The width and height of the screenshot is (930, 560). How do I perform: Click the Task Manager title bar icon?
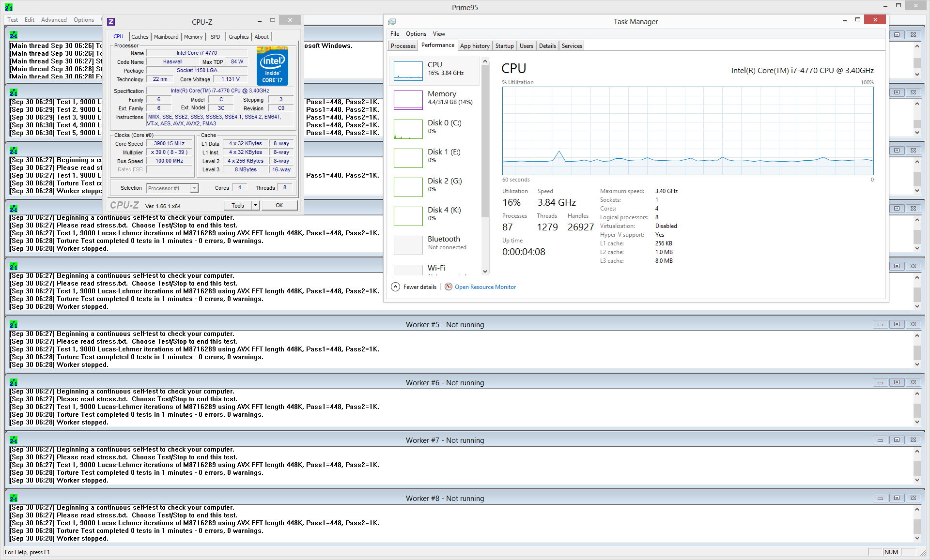coord(392,22)
